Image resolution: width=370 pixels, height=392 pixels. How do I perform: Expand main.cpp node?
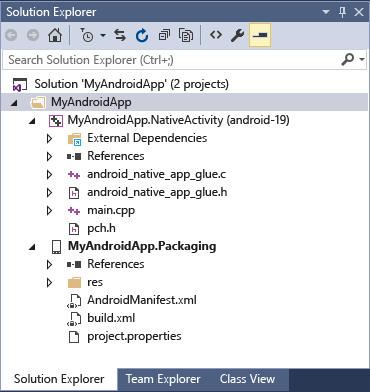49,210
